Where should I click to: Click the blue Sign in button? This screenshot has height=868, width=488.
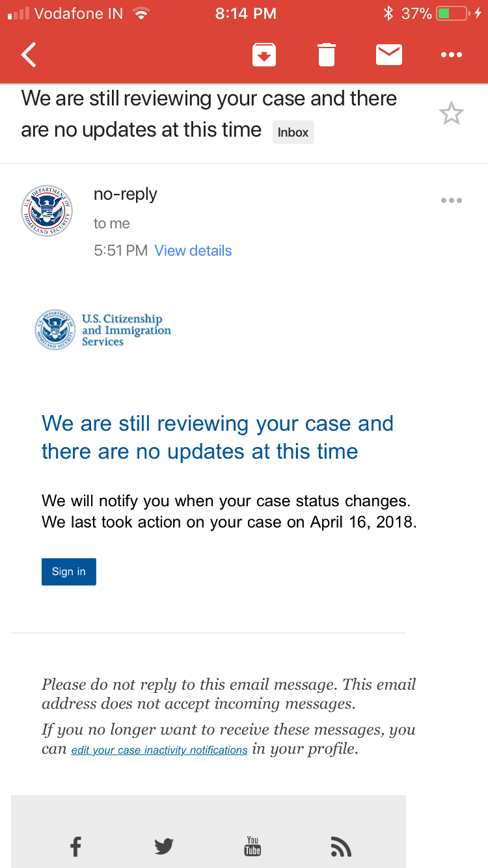click(x=69, y=571)
